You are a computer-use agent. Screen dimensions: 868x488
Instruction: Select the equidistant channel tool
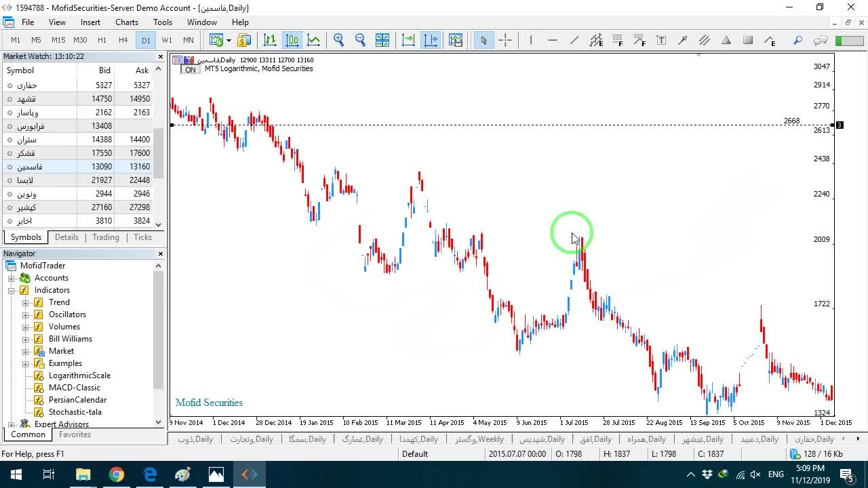click(x=596, y=40)
